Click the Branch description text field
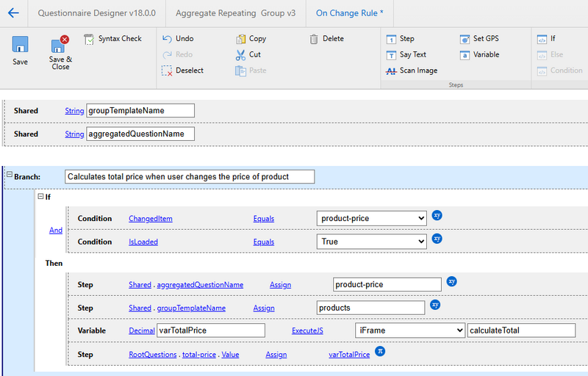The height and width of the screenshot is (376, 588). (190, 177)
